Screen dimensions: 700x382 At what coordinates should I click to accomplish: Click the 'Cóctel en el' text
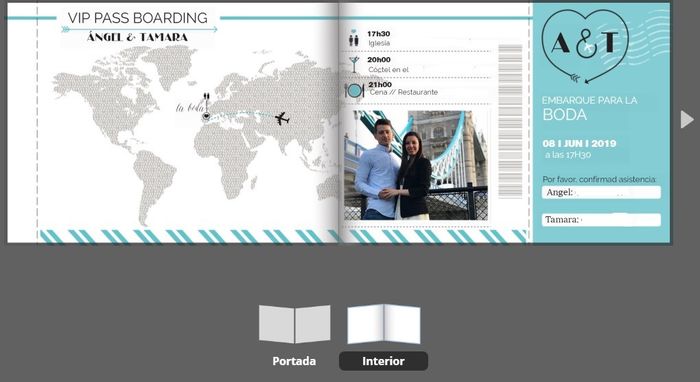coord(388,70)
